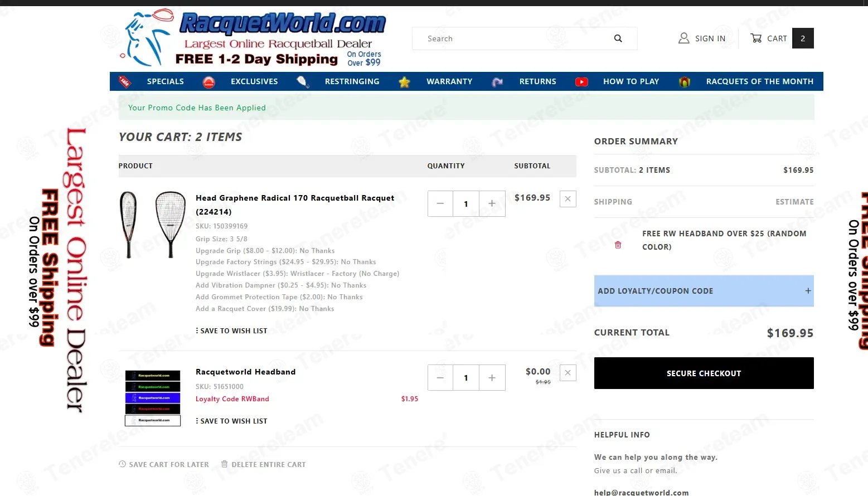The image size is (868, 496).
Task: Click the Racquetworld Headband thumbnail
Action: click(x=153, y=398)
